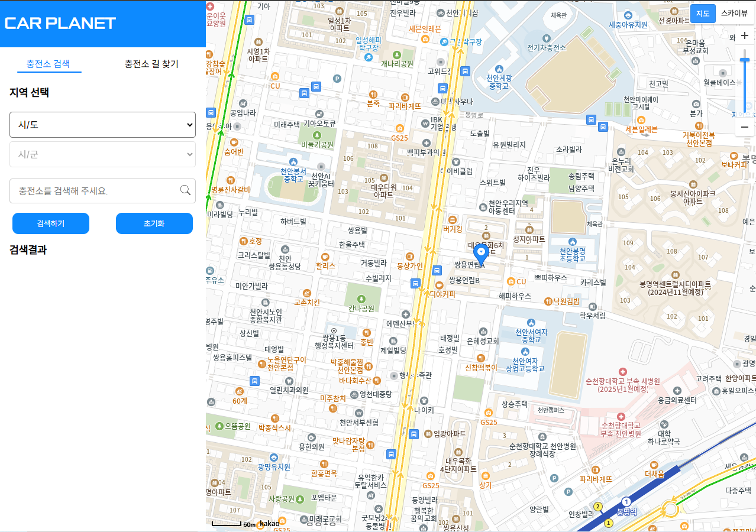
Task: Click the 검색결과 heading
Action: [28, 249]
